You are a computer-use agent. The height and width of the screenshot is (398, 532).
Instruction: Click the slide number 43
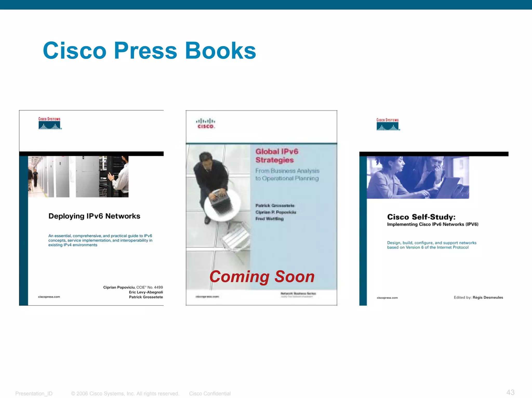(x=510, y=392)
